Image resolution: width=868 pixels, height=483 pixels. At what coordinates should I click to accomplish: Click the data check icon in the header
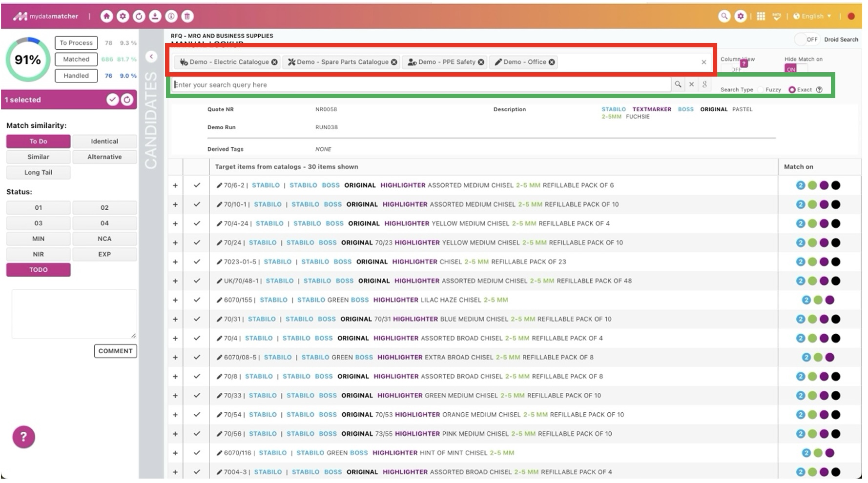[x=777, y=16]
